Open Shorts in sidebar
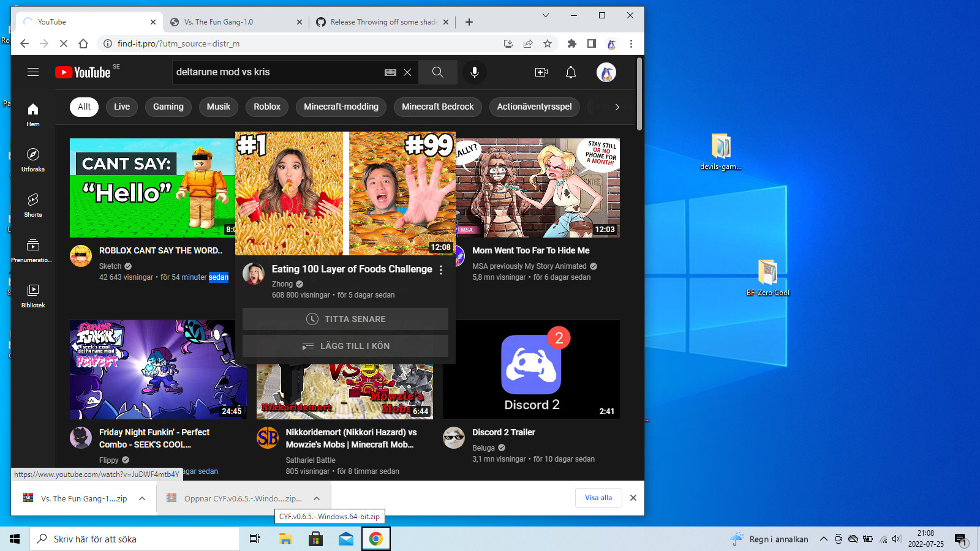 (33, 205)
